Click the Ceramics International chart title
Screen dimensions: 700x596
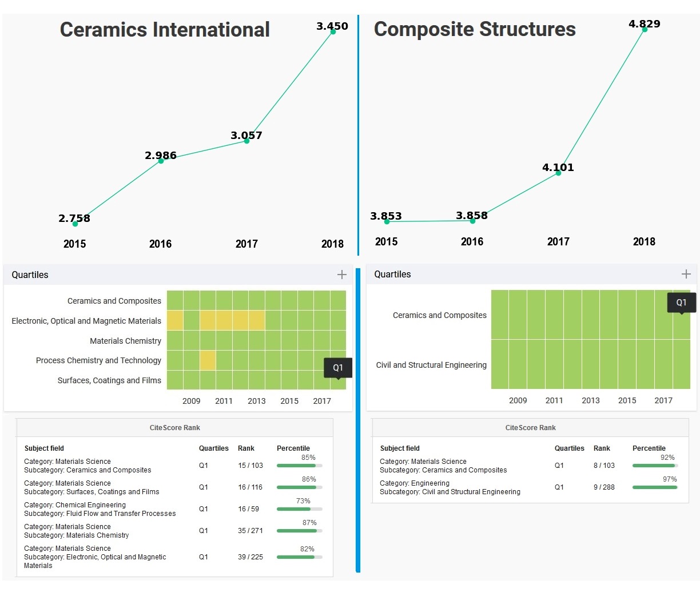pos(165,30)
